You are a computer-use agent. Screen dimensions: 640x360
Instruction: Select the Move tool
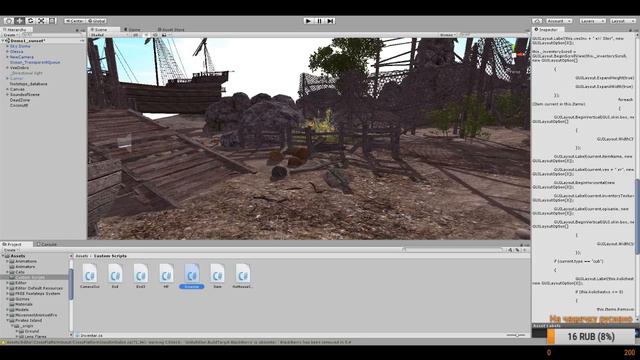click(19, 21)
